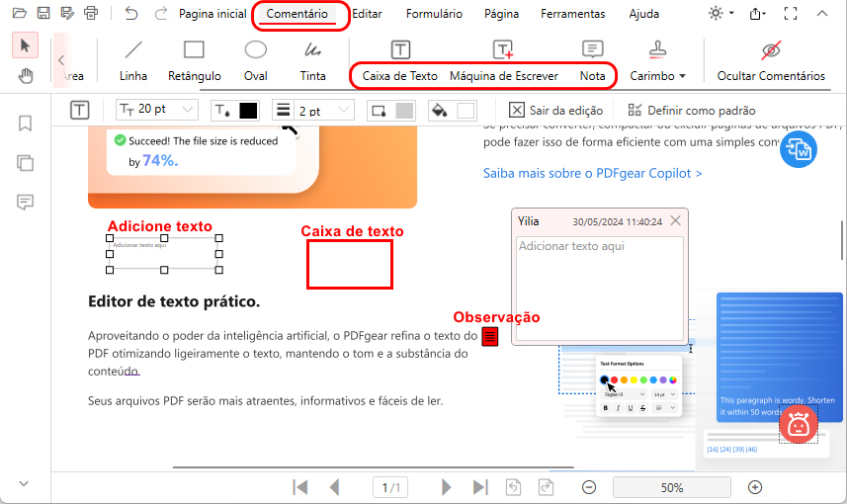This screenshot has width=847, height=504.
Task: Open the comments sidebar panel
Action: pyautogui.click(x=25, y=202)
